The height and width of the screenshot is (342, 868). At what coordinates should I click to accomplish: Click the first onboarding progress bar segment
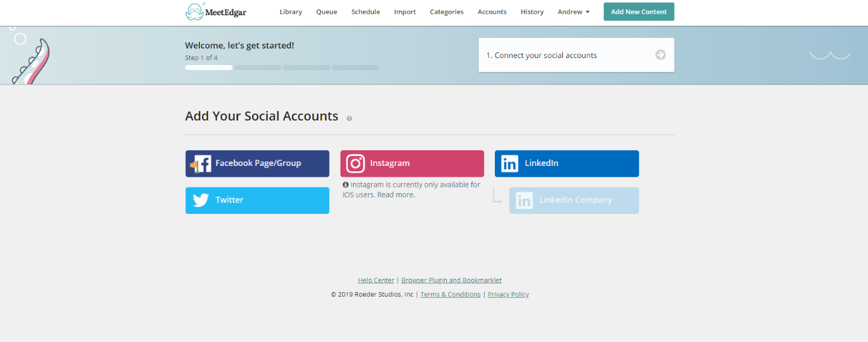(209, 68)
